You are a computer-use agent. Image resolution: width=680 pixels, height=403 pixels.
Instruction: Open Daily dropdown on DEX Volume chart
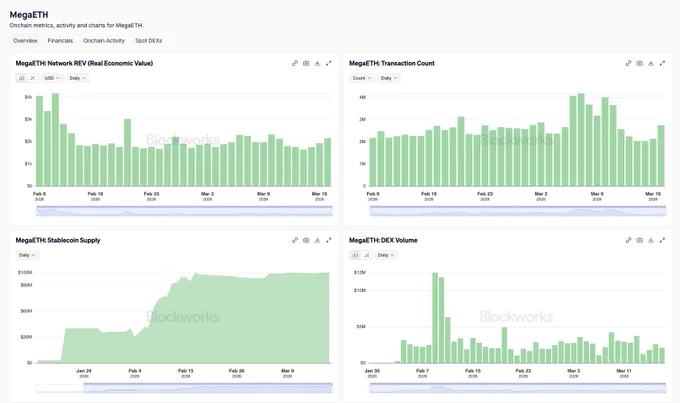point(386,255)
